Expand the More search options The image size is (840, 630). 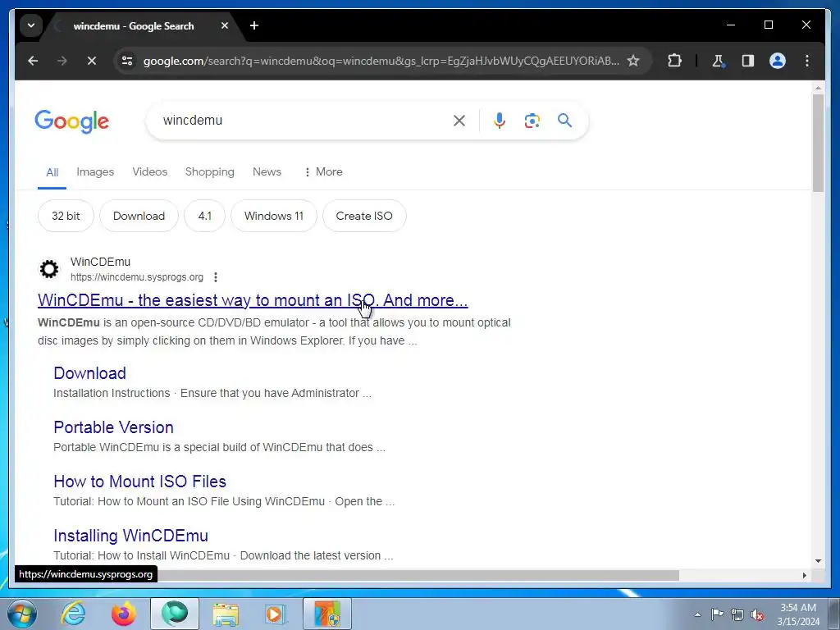click(323, 172)
